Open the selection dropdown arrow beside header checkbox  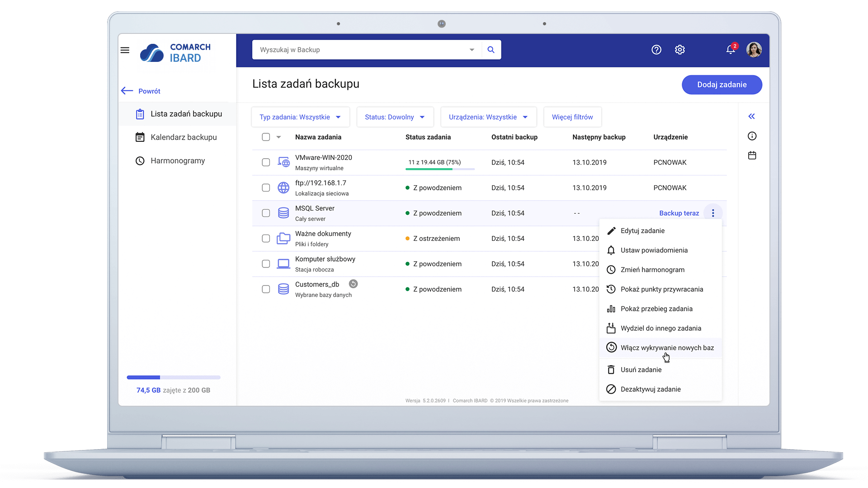pyautogui.click(x=278, y=137)
